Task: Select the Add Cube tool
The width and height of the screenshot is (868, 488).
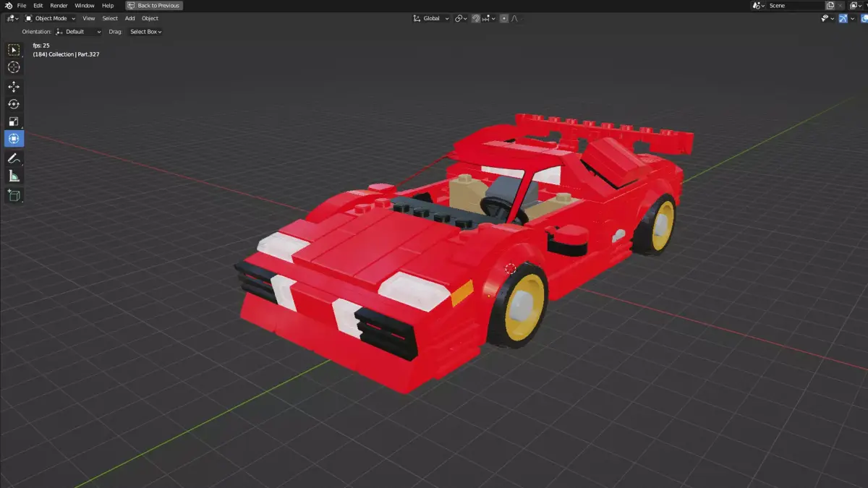Action: point(14,195)
